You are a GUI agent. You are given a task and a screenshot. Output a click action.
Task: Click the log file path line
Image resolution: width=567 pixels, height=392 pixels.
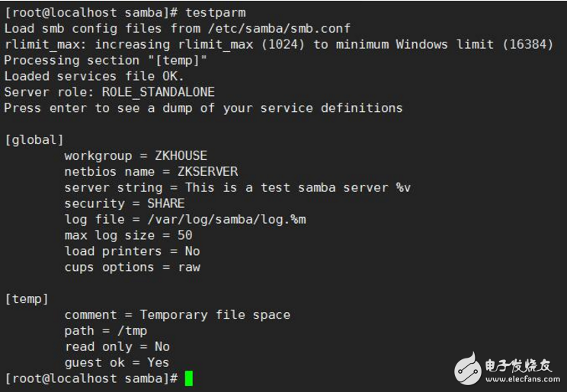point(185,219)
